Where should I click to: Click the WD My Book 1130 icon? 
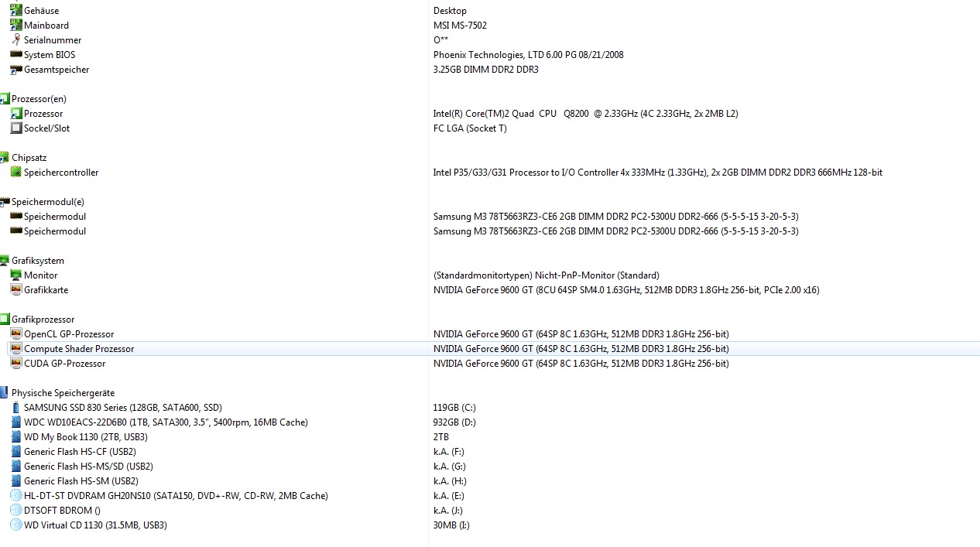click(16, 437)
